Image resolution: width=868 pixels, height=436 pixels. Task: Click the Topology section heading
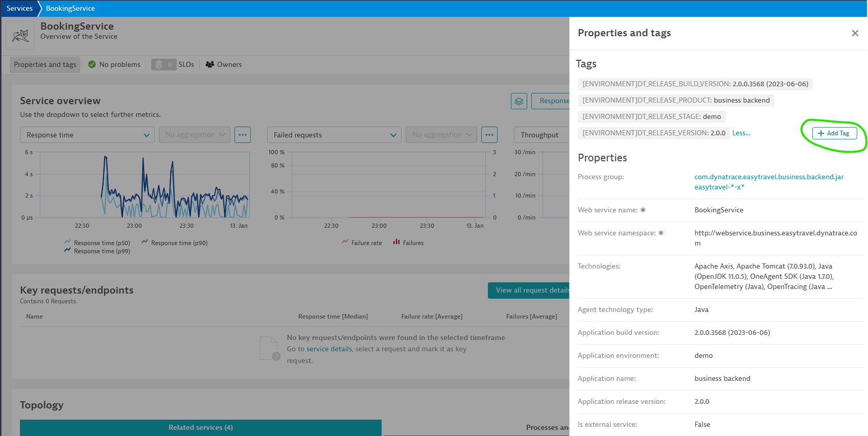[42, 405]
